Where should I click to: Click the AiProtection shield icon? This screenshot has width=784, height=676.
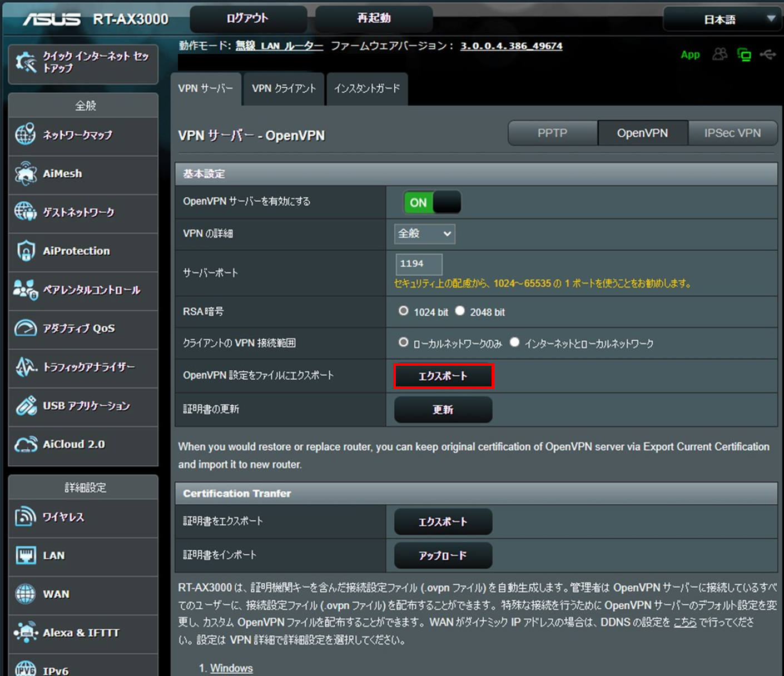(26, 251)
